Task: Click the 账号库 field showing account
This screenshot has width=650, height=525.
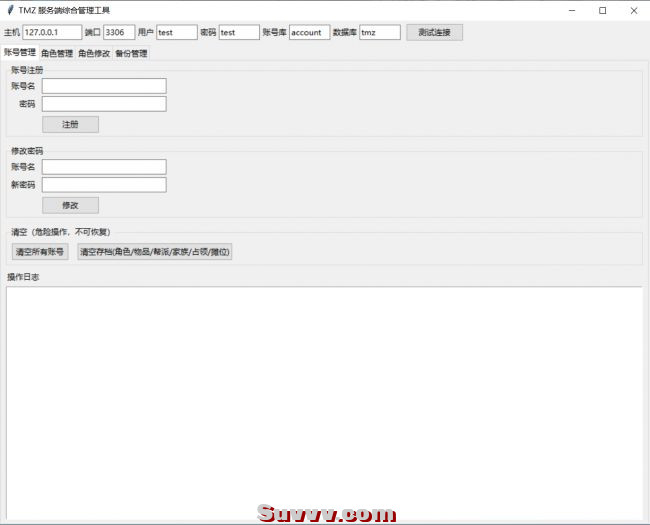Action: (x=310, y=32)
